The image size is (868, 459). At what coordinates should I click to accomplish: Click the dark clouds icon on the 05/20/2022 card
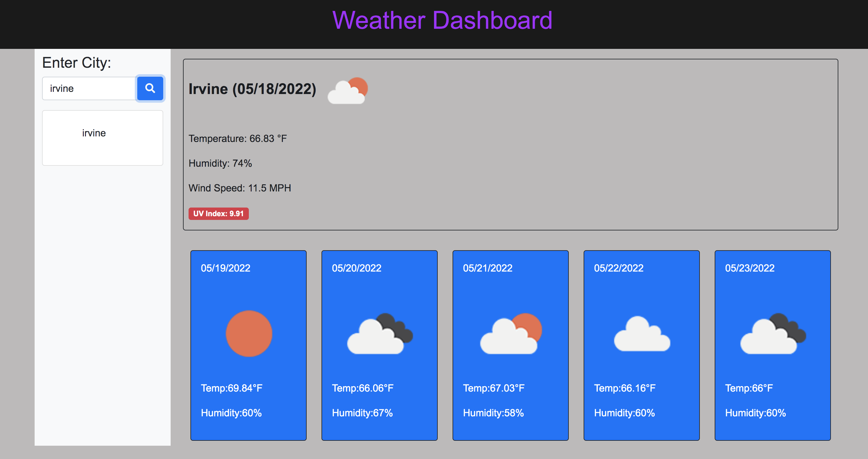pyautogui.click(x=380, y=333)
